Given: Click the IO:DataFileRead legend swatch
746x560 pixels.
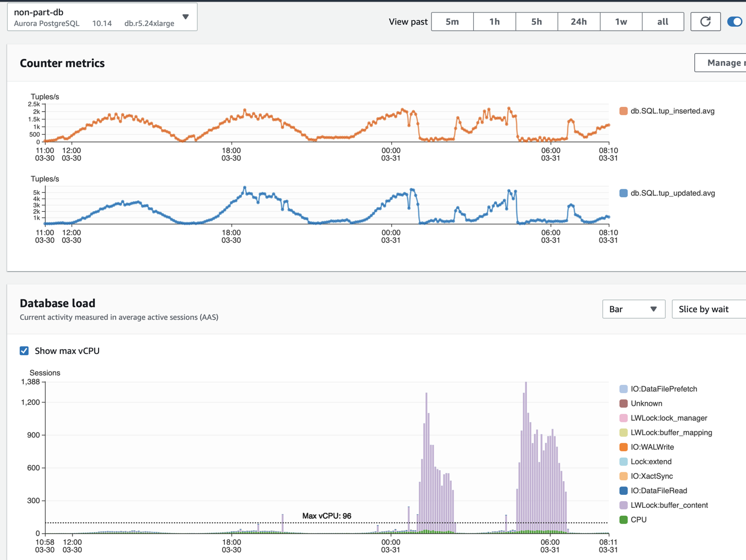Looking at the screenshot, I should [x=623, y=491].
